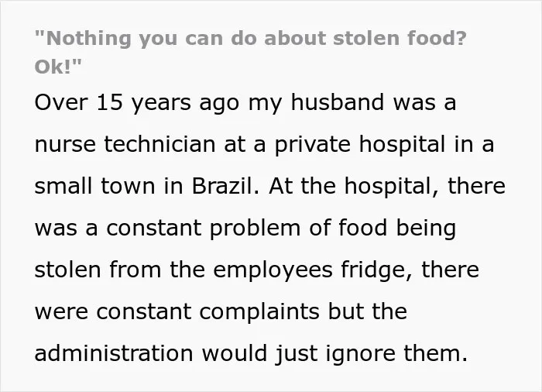Click the words "small town"
542x392 pixels.
[x=94, y=186]
